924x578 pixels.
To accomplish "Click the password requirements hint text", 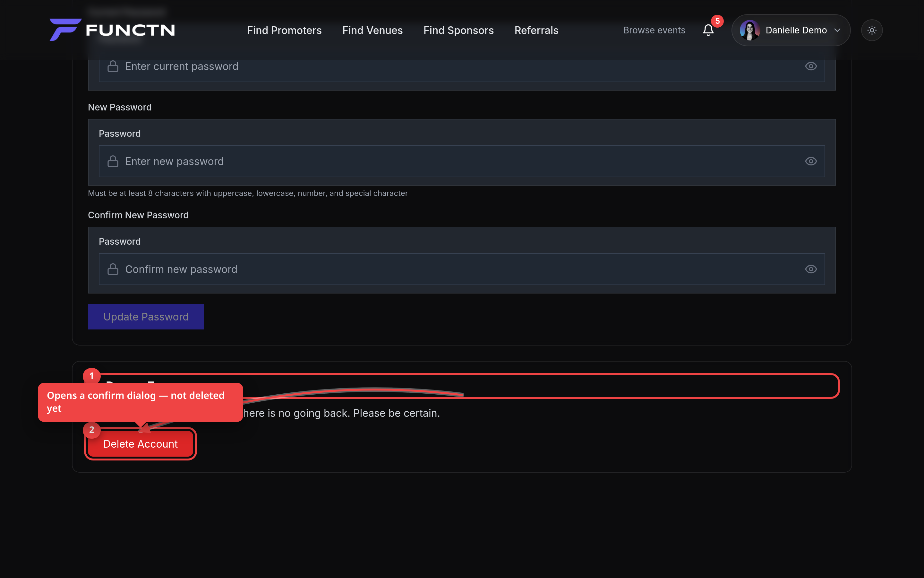I will click(248, 193).
